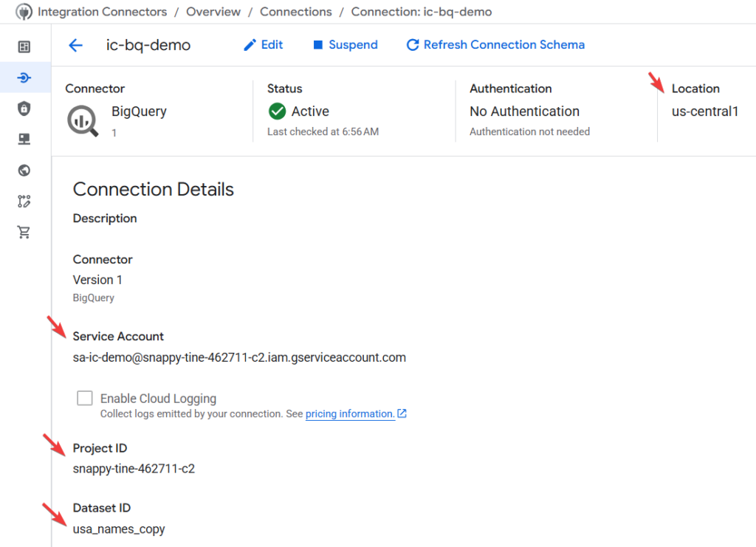
Task: Open the shopping cart sidebar icon
Action: point(24,233)
